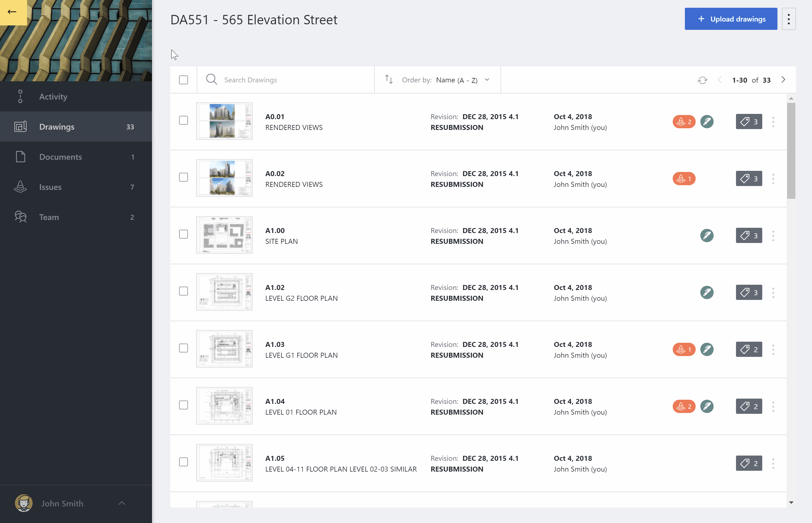The image size is (812, 523).
Task: Click the tags badge on A1.03
Action: 749,349
